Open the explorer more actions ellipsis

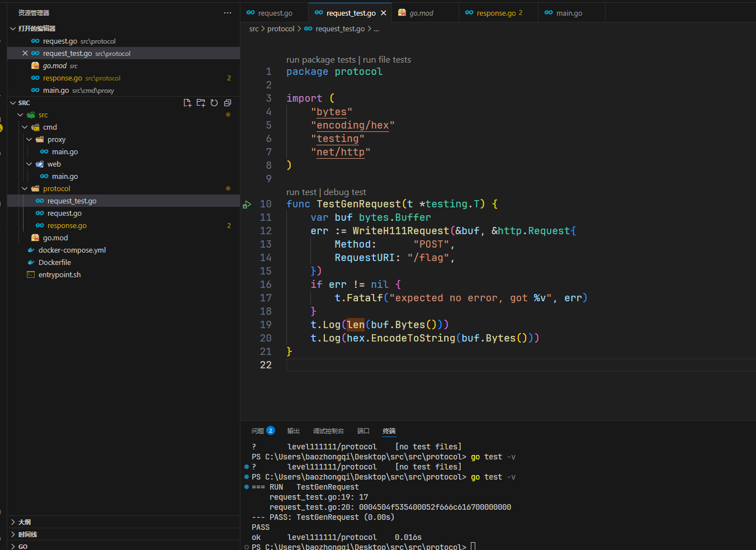[x=228, y=13]
